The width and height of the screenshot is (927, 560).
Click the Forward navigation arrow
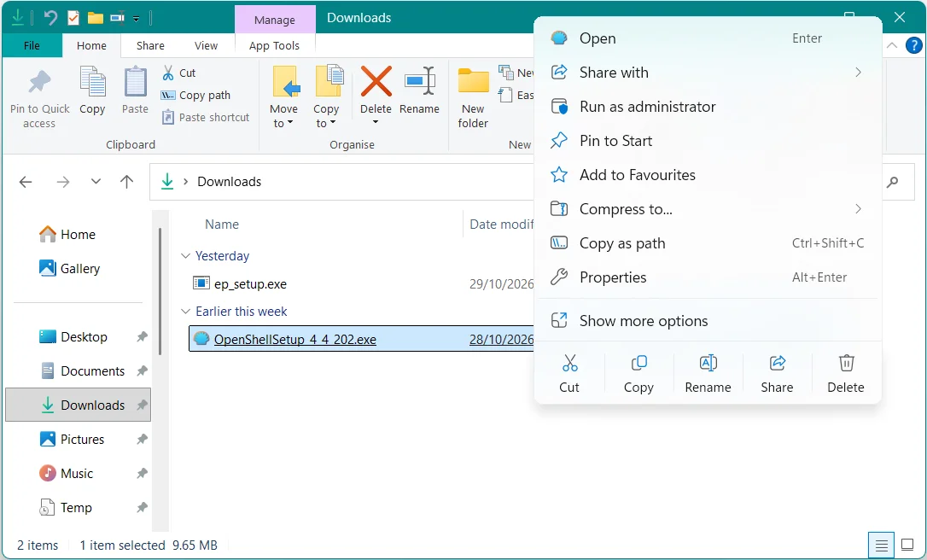[62, 182]
